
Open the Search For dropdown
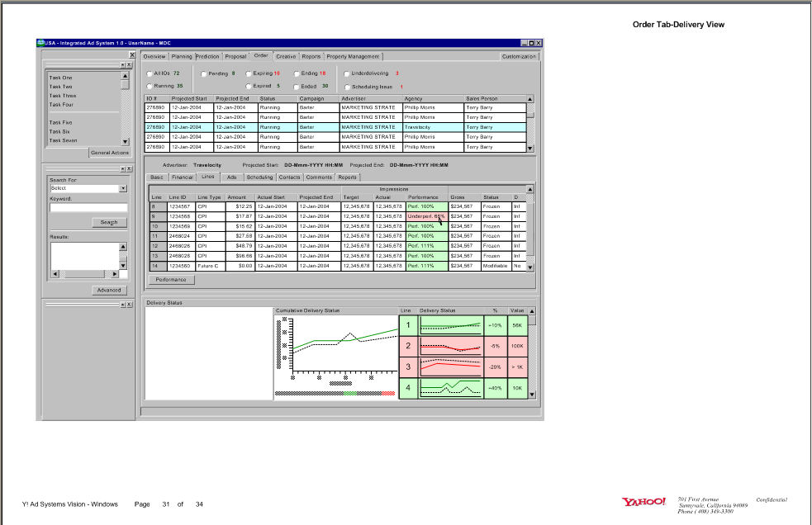coord(123,188)
